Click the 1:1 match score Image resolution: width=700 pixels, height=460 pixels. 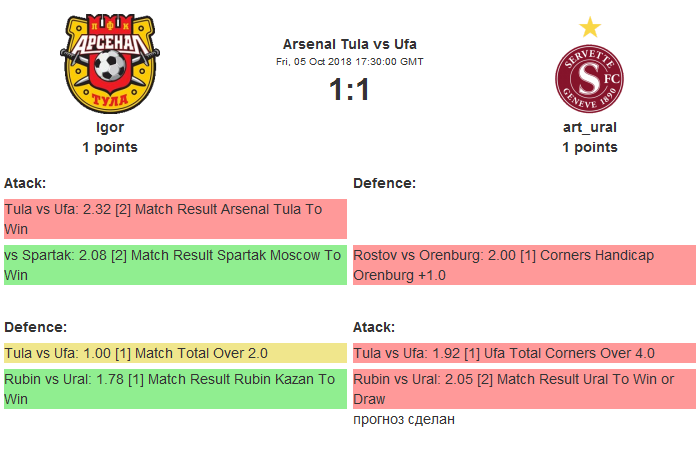click(x=349, y=90)
